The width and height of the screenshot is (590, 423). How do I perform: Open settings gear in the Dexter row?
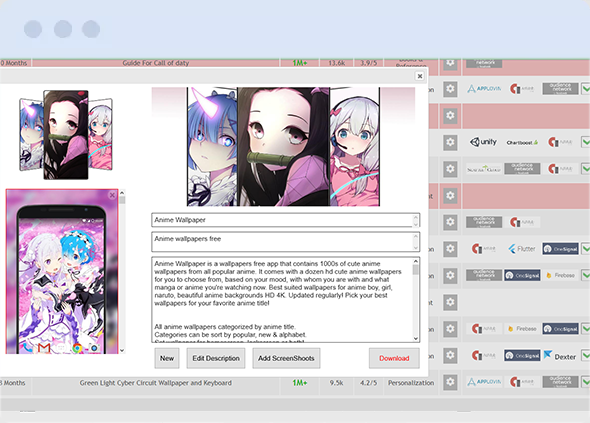[x=450, y=356]
